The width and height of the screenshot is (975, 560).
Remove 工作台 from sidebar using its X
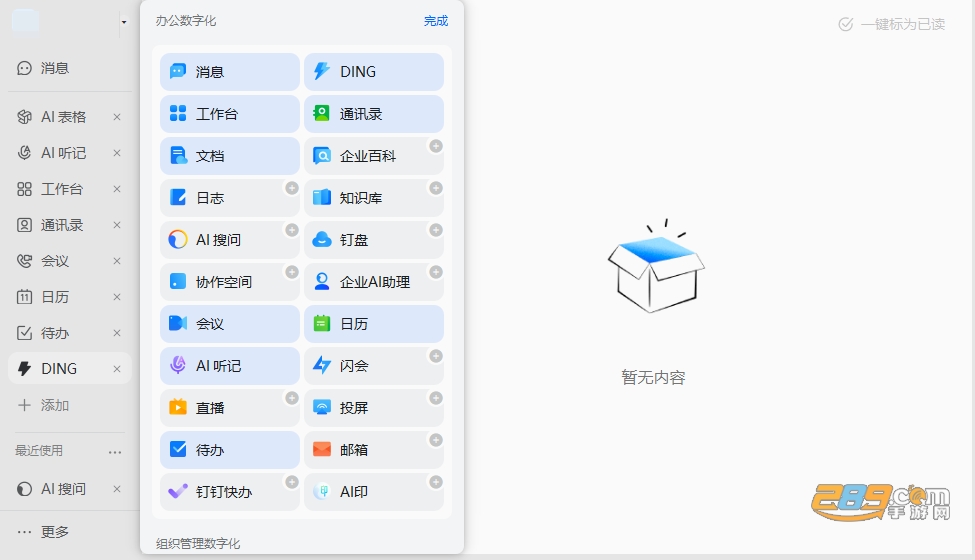117,189
